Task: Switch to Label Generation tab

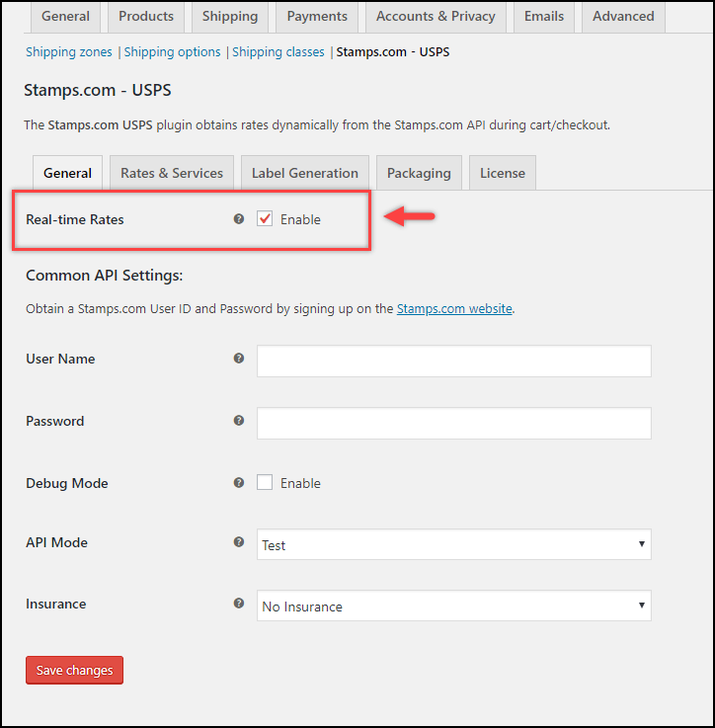Action: (304, 173)
